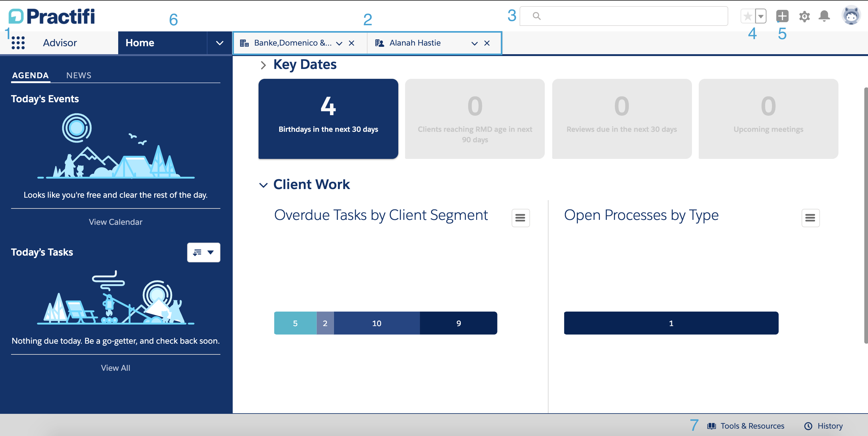This screenshot has height=436, width=868.
Task: Select the Home navigation tab
Action: (163, 43)
